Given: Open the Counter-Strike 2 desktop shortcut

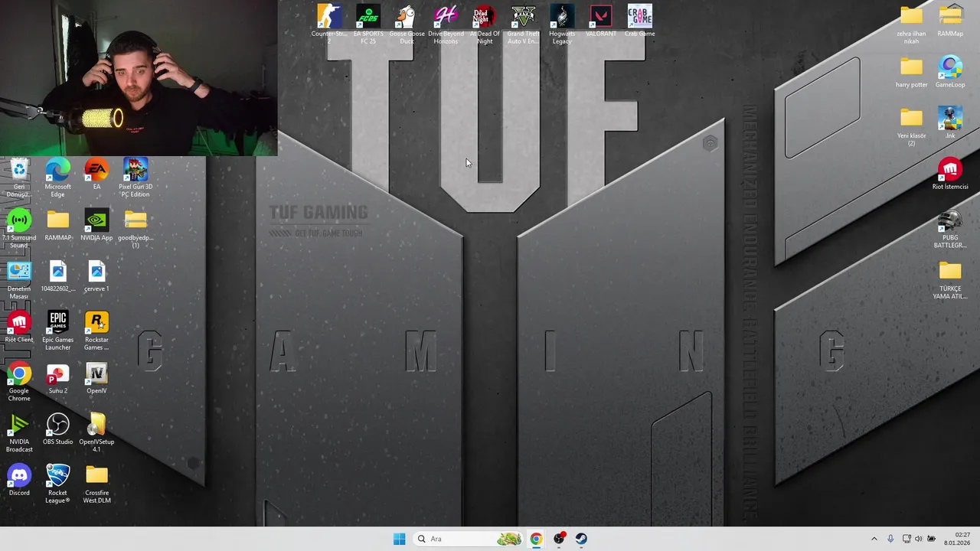Looking at the screenshot, I should coord(329,16).
